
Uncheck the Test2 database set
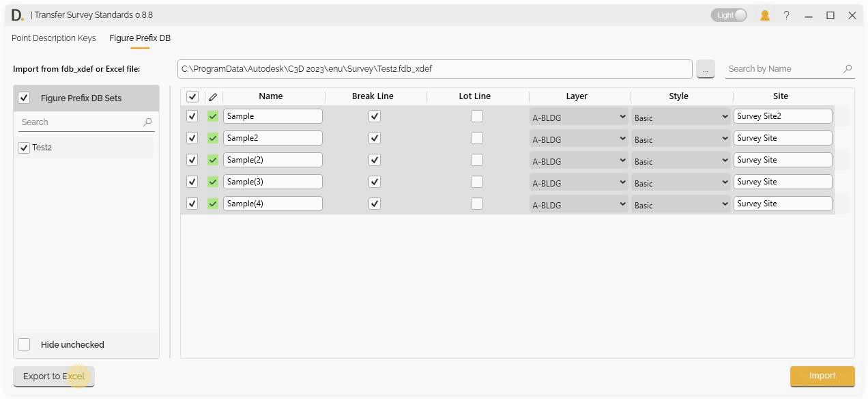click(25, 147)
